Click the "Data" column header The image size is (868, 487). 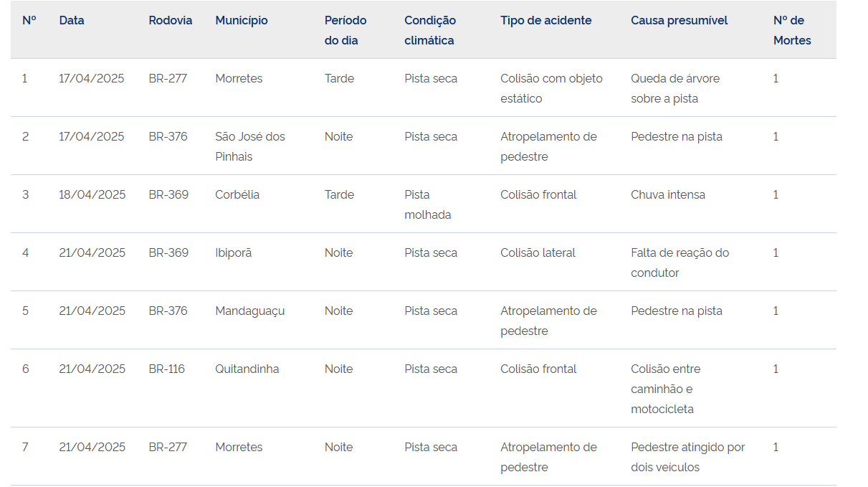(x=72, y=21)
